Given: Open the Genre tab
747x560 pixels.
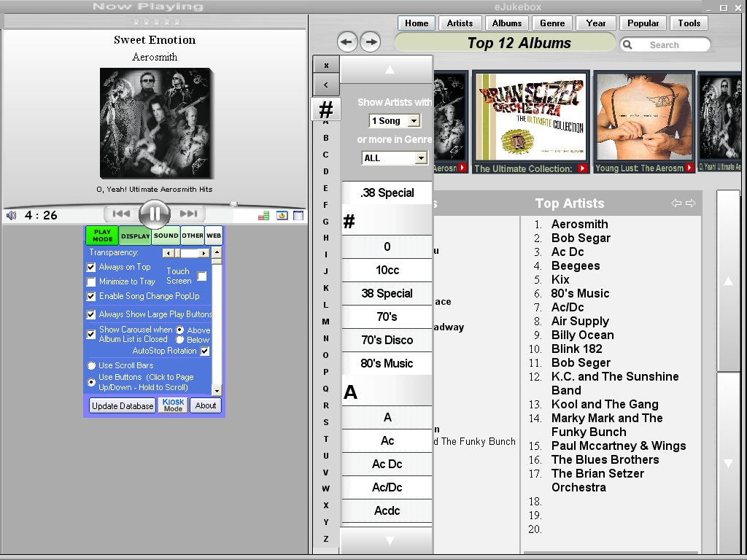Looking at the screenshot, I should (x=553, y=23).
